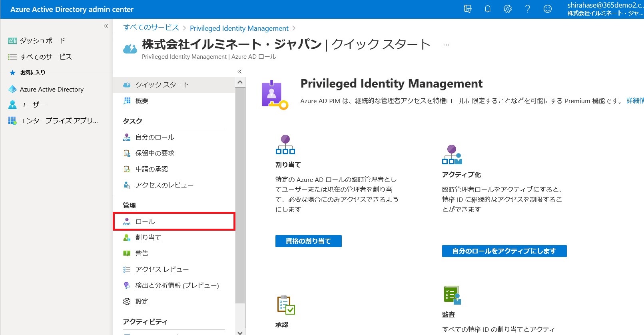Click the ロール role hierarchy icon

tap(127, 221)
